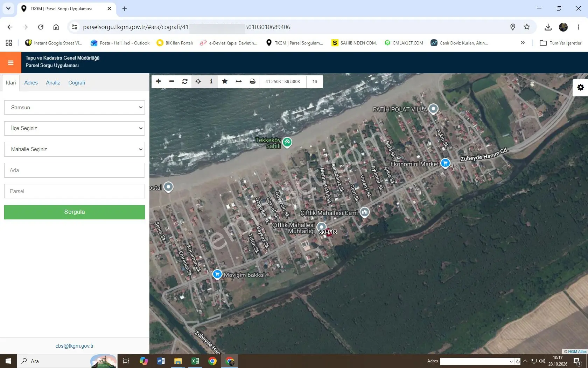
Task: Select the Çiftlik Mahallesi Camii marker
Action: click(365, 212)
